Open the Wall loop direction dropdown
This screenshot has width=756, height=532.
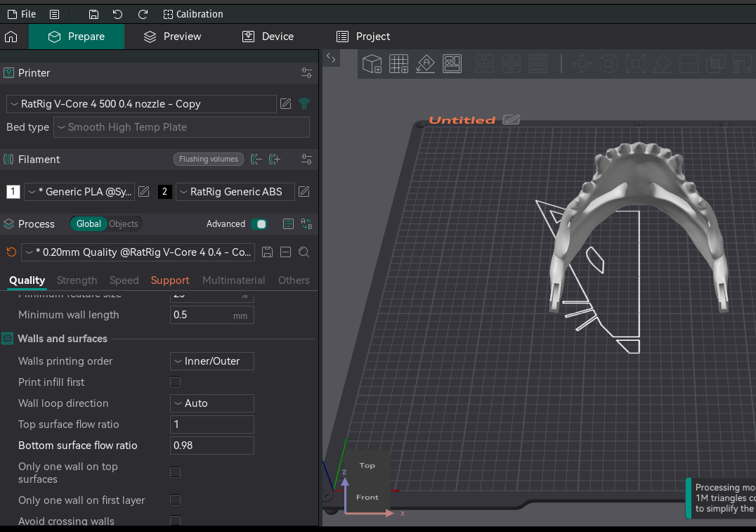point(212,403)
